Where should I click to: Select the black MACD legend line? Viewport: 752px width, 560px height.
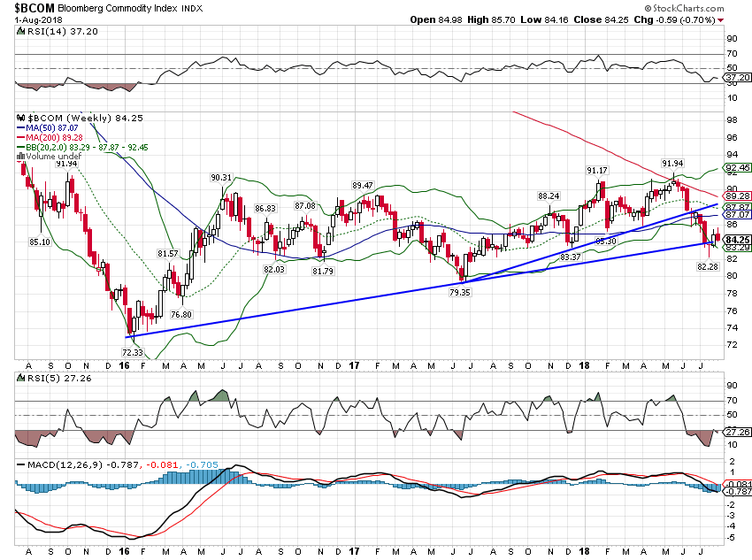20,465
